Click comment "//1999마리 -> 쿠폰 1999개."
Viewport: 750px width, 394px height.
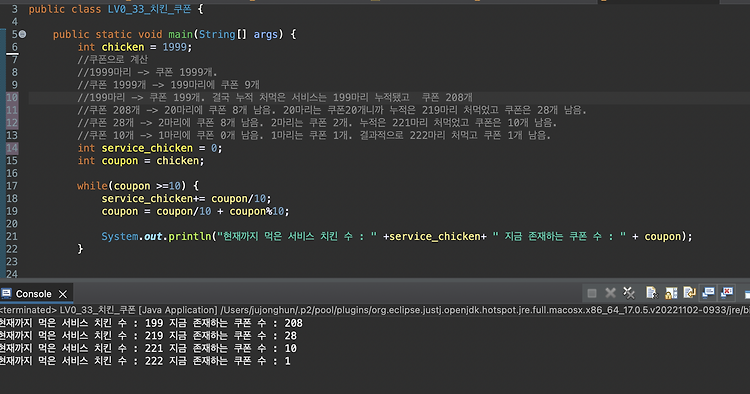[x=147, y=72]
